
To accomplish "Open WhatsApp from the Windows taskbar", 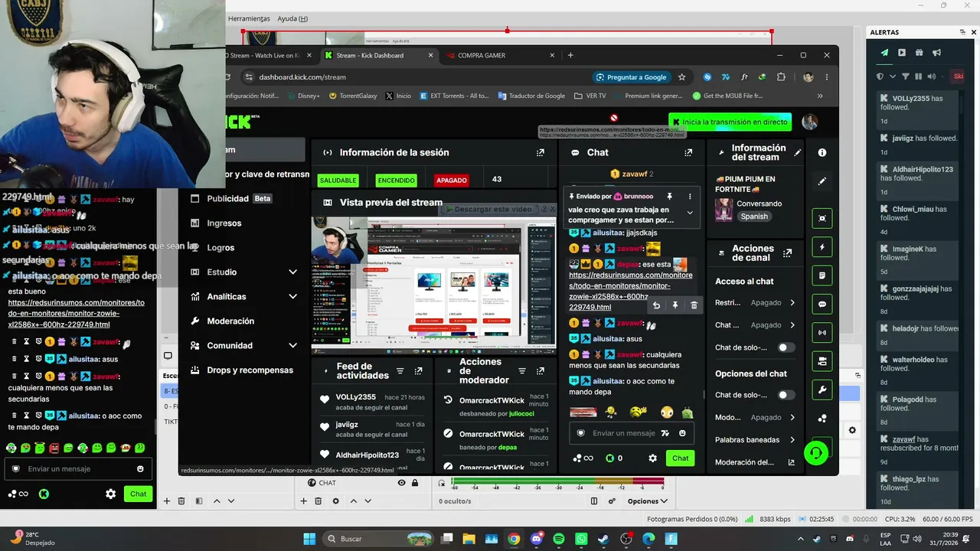I will coord(581,539).
